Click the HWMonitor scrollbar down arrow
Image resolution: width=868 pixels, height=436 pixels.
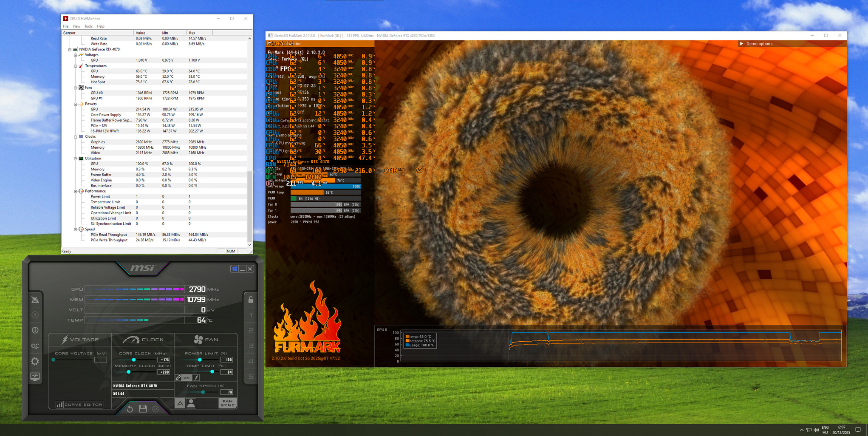[x=249, y=245]
